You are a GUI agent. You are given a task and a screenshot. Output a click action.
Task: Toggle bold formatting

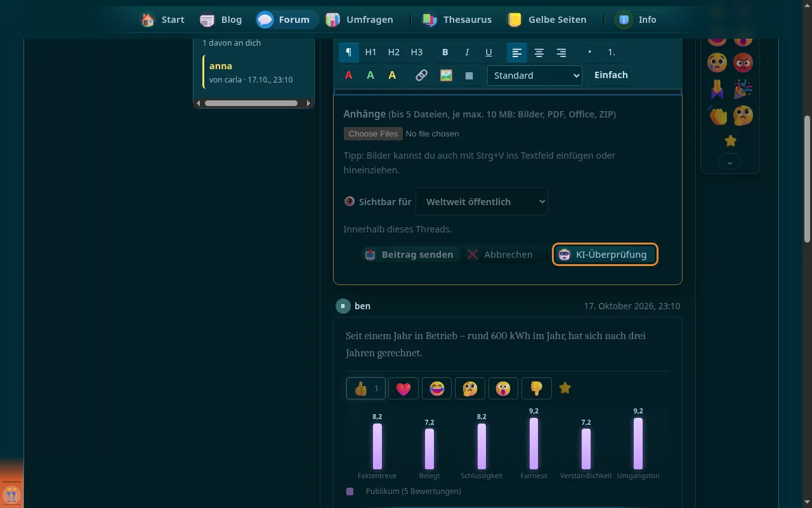(445, 53)
